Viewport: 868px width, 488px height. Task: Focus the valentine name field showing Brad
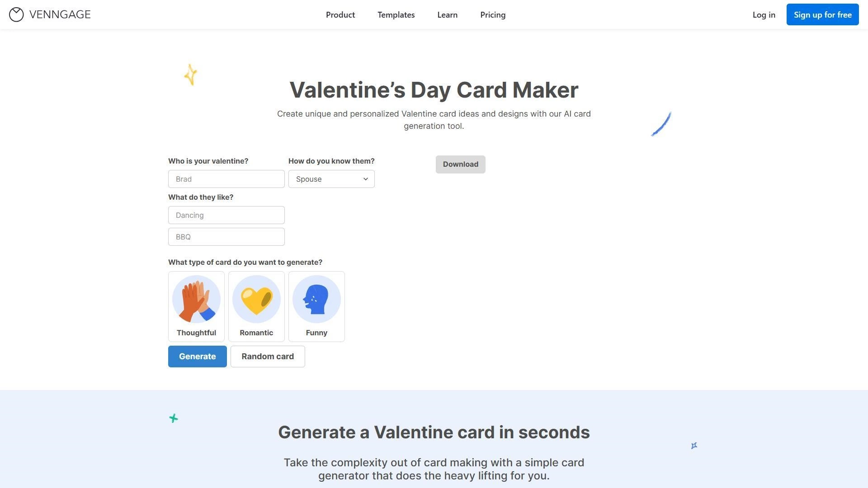226,179
